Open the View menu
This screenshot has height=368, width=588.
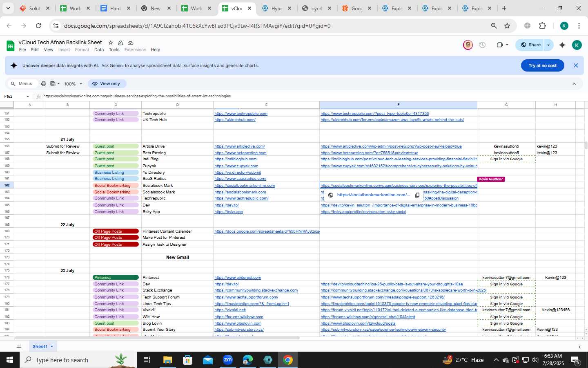(x=49, y=50)
